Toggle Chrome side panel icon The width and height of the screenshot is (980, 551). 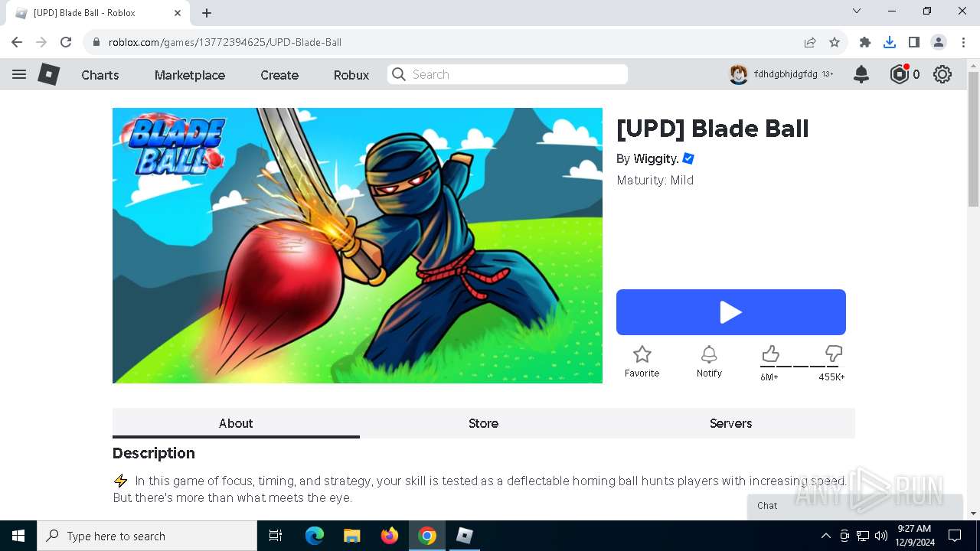(x=914, y=42)
